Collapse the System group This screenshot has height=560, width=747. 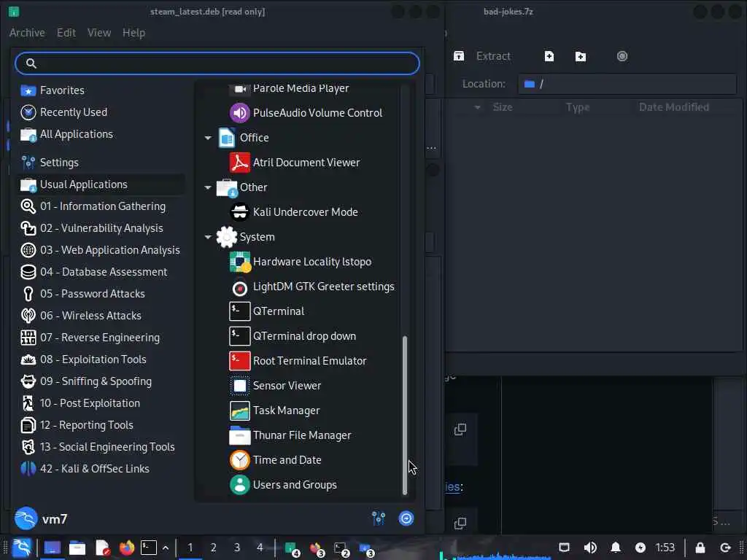coord(208,237)
